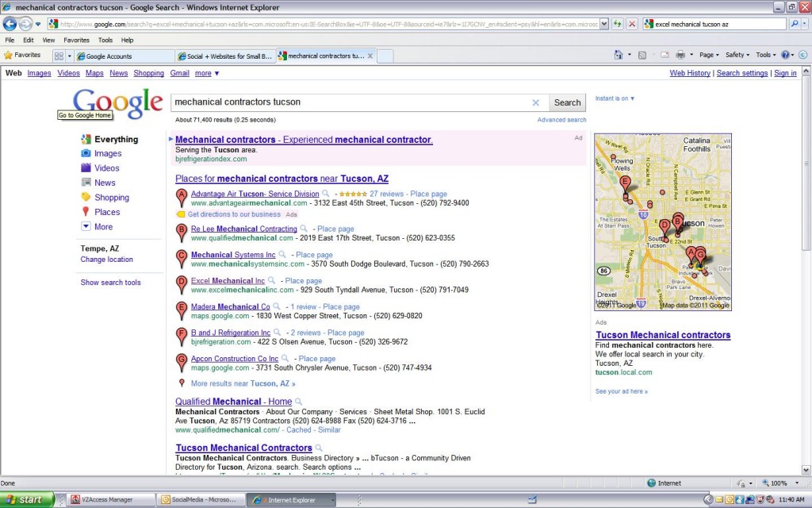Open the Favorites menu in the menu bar

tap(77, 40)
